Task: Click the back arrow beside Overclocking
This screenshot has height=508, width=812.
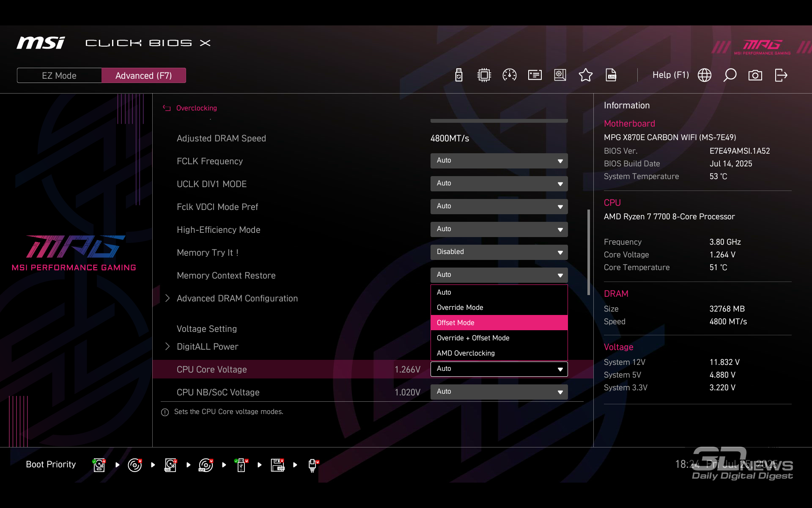Action: (x=167, y=108)
